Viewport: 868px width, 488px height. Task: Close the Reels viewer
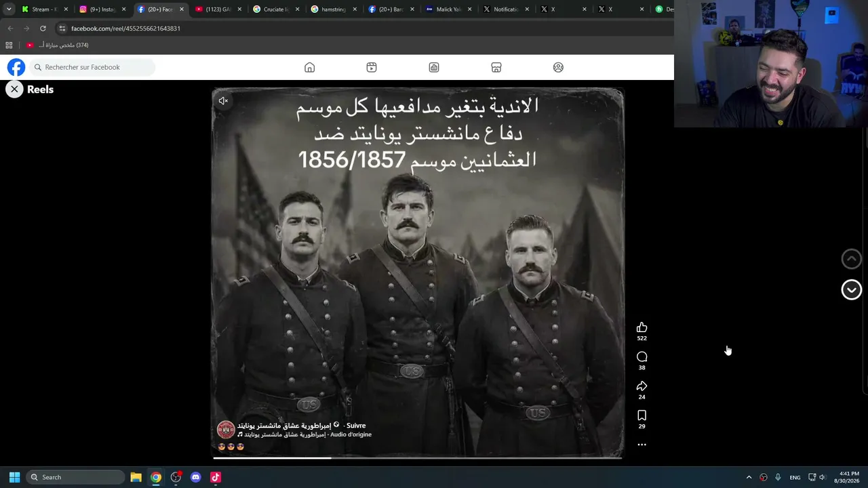click(x=14, y=89)
